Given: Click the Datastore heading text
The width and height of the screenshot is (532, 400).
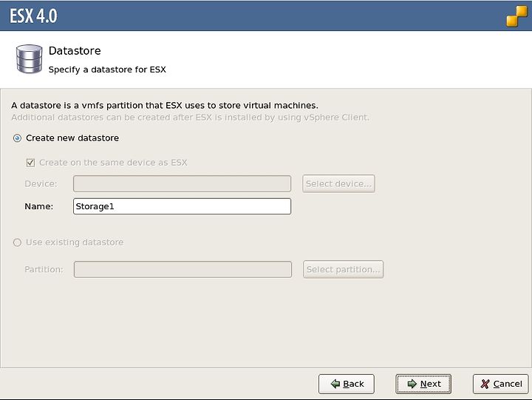Looking at the screenshot, I should [x=75, y=51].
